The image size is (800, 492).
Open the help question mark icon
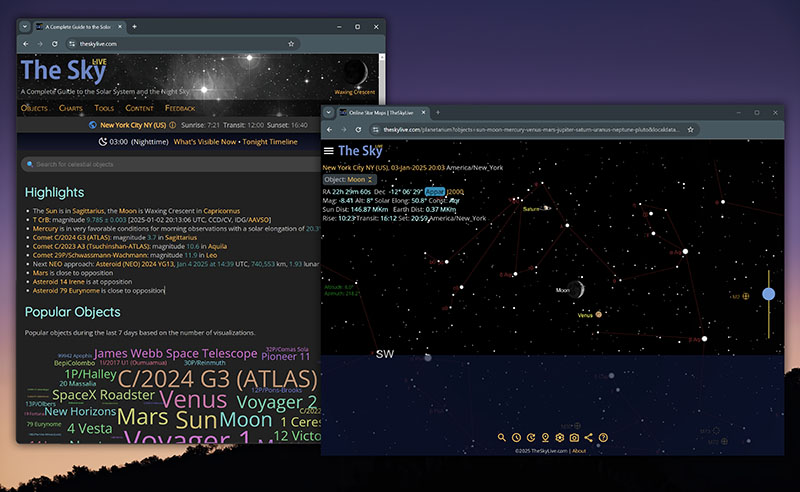[603, 437]
